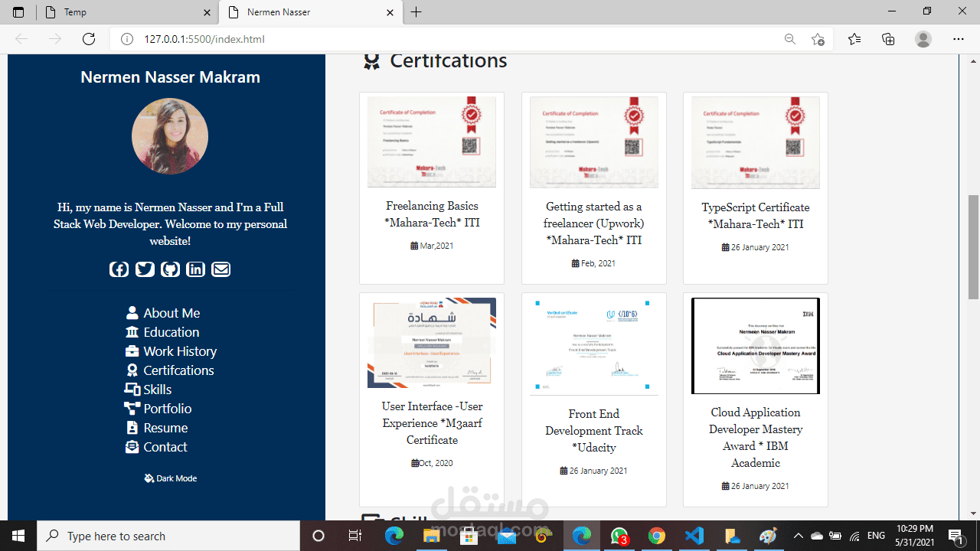Open browser Collections

(x=888, y=39)
